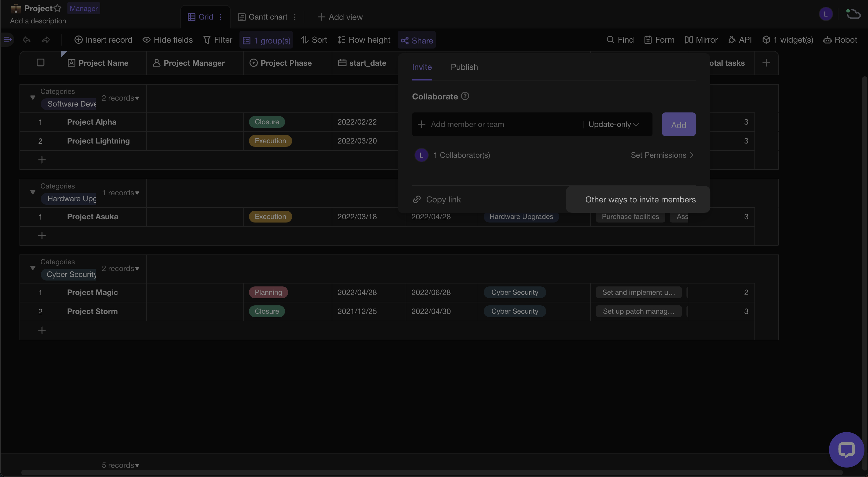Screen dimensions: 868x477
Task: Click the cloud sync status icon
Action: coord(853,14)
